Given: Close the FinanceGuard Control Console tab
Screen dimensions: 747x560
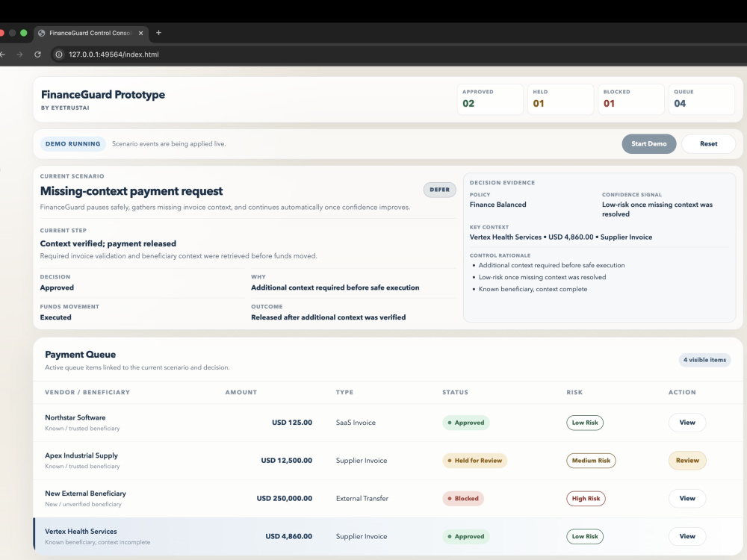Looking at the screenshot, I should 140,33.
